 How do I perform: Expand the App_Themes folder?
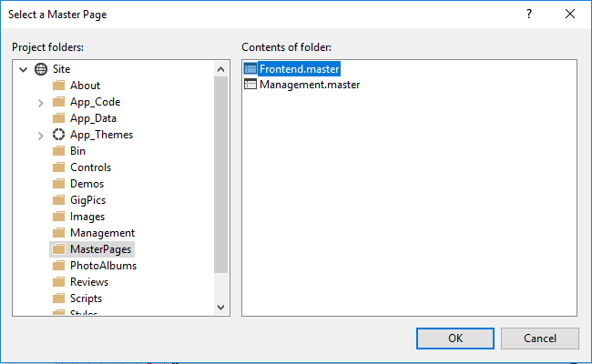click(x=41, y=136)
